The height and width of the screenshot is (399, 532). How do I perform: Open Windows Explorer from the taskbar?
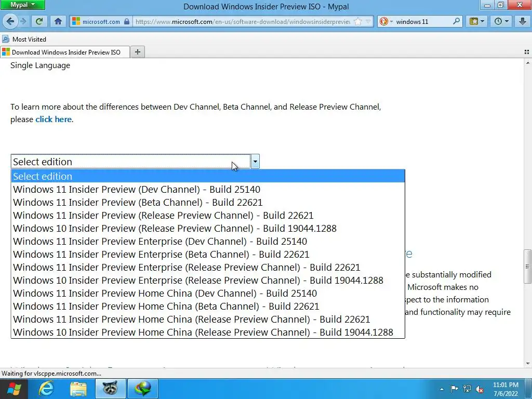78,389
